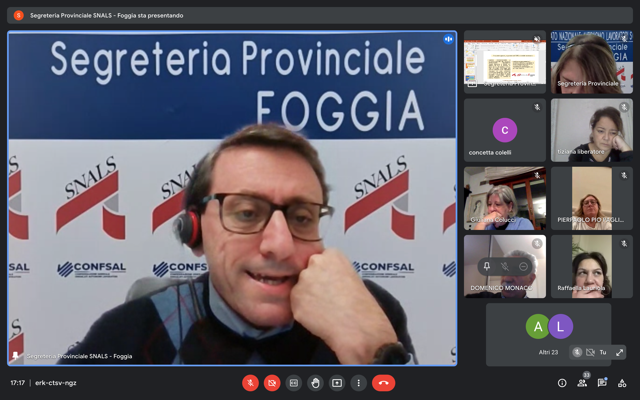This screenshot has height=400, width=640.
Task: Select Giuliana Colucci's video tile
Action: click(x=505, y=198)
